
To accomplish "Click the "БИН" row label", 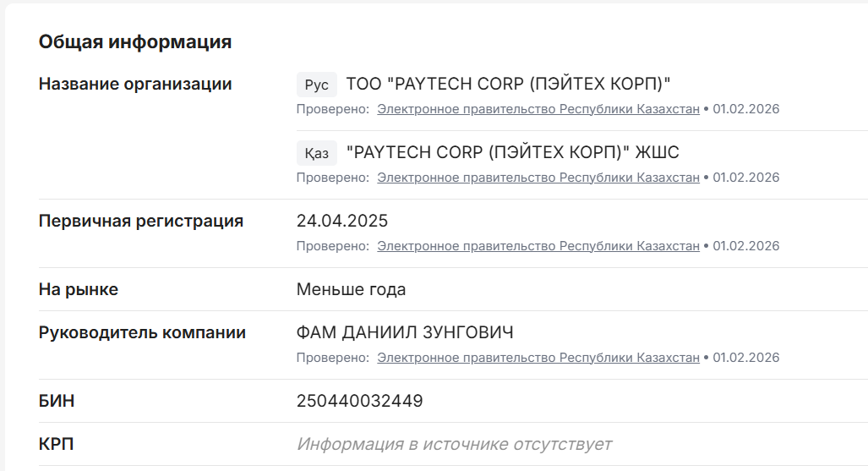I will [x=57, y=402].
